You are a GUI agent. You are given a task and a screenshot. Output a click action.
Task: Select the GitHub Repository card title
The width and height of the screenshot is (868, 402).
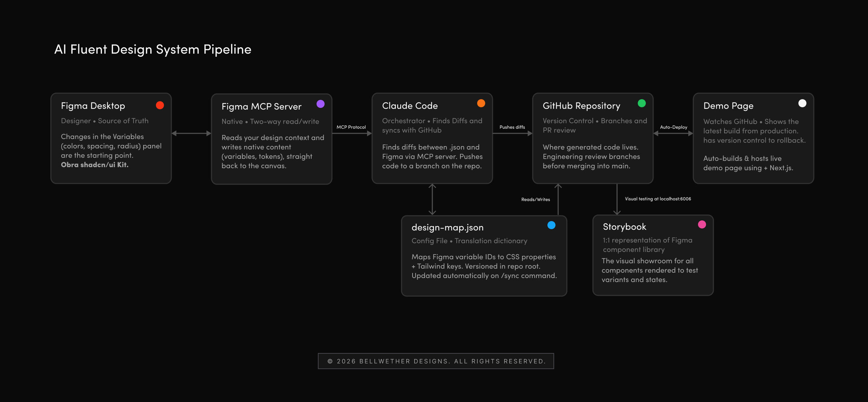pyautogui.click(x=581, y=106)
